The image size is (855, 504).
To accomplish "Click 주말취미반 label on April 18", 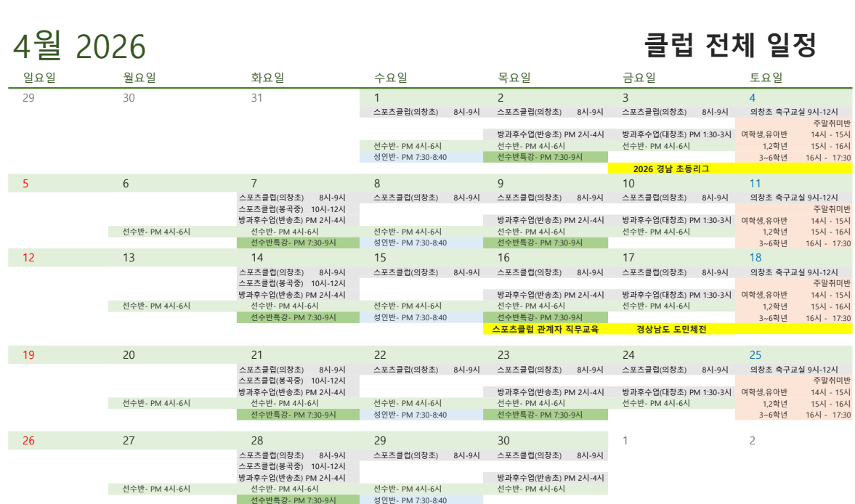I will coord(831,283).
